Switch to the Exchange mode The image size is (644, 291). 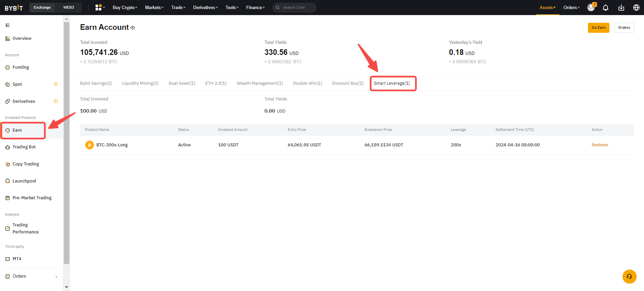pos(42,7)
